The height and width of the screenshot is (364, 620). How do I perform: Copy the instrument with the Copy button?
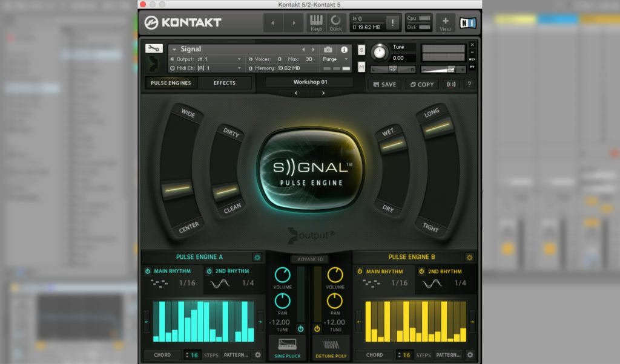click(423, 84)
